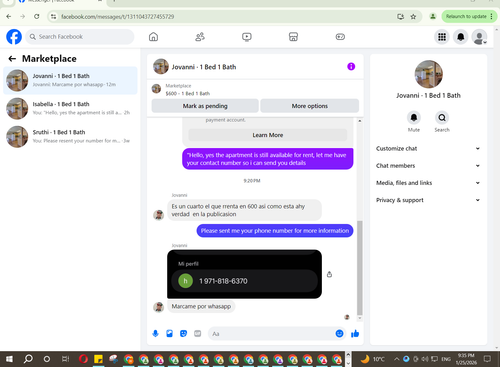Go back in browser history
Viewport: 500px width, 367px height.
point(9,16)
